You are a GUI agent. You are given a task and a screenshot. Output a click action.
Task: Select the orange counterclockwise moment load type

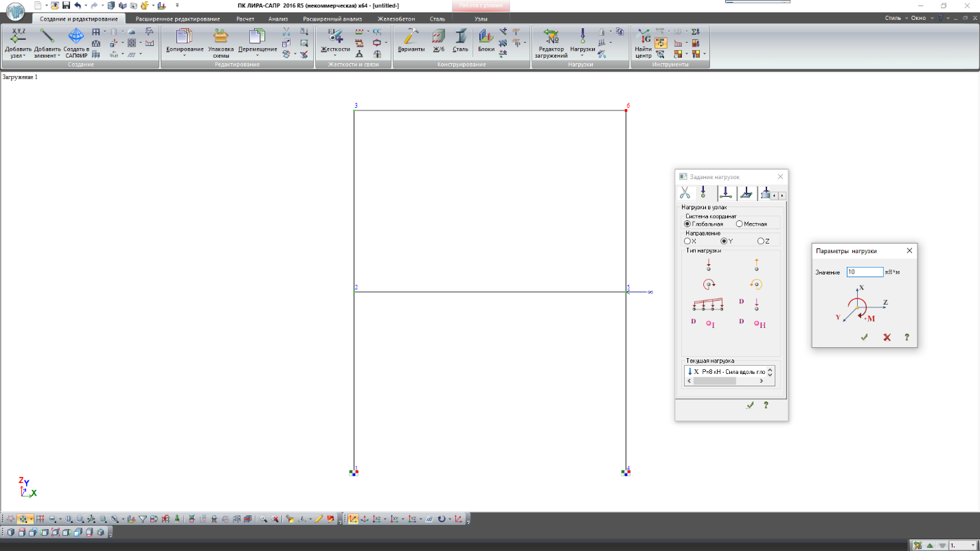tap(756, 284)
